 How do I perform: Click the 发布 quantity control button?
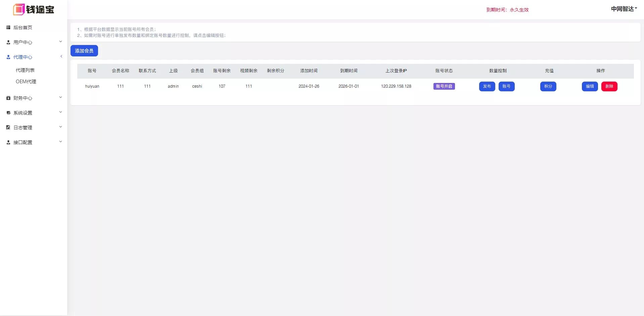click(x=487, y=86)
